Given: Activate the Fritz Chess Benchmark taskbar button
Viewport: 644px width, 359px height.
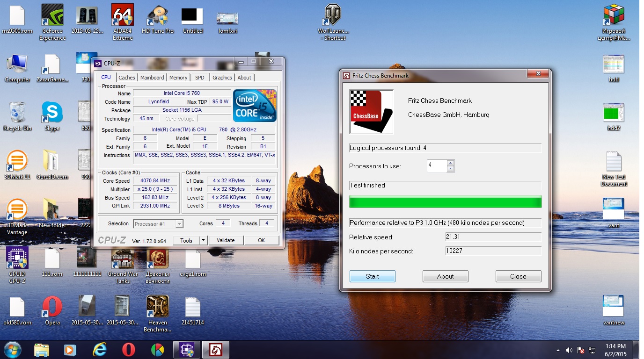Looking at the screenshot, I should coord(216,350).
